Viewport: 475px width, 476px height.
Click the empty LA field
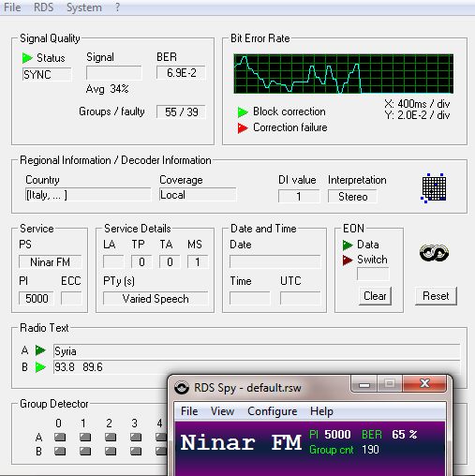(x=113, y=261)
